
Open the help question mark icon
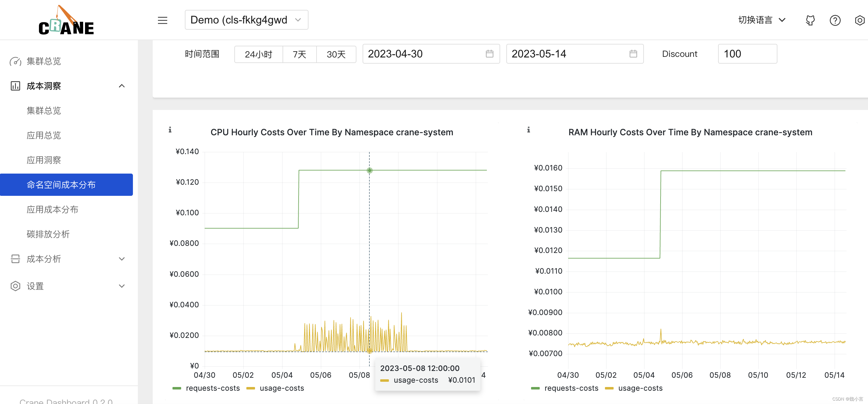835,20
